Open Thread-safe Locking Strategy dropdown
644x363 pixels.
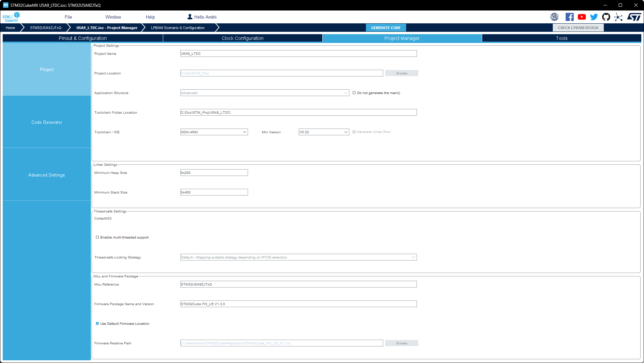298,257
